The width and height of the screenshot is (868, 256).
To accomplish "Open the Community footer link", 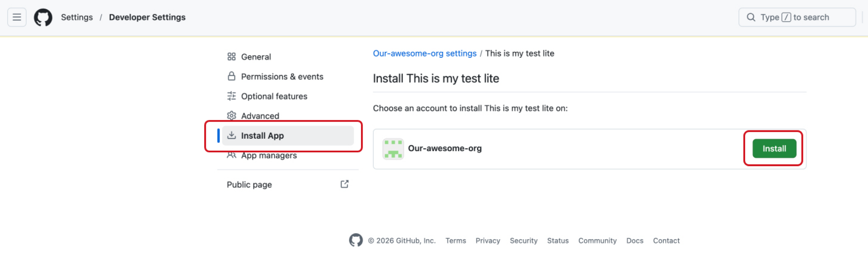I will pyautogui.click(x=597, y=240).
